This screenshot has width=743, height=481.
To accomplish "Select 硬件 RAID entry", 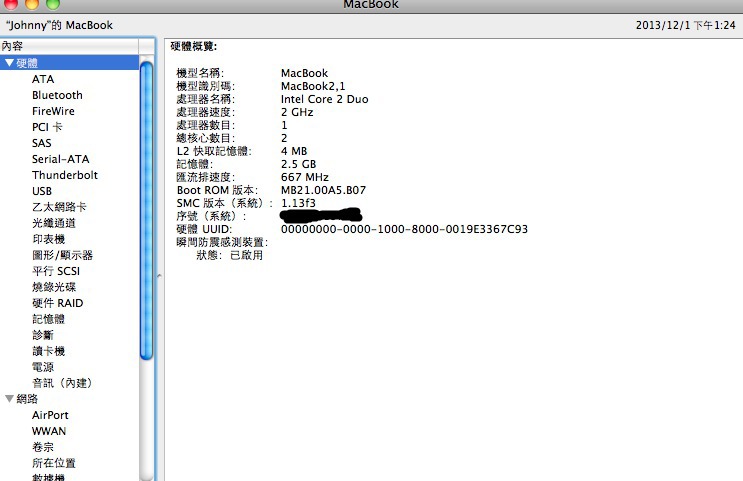I will [57, 303].
